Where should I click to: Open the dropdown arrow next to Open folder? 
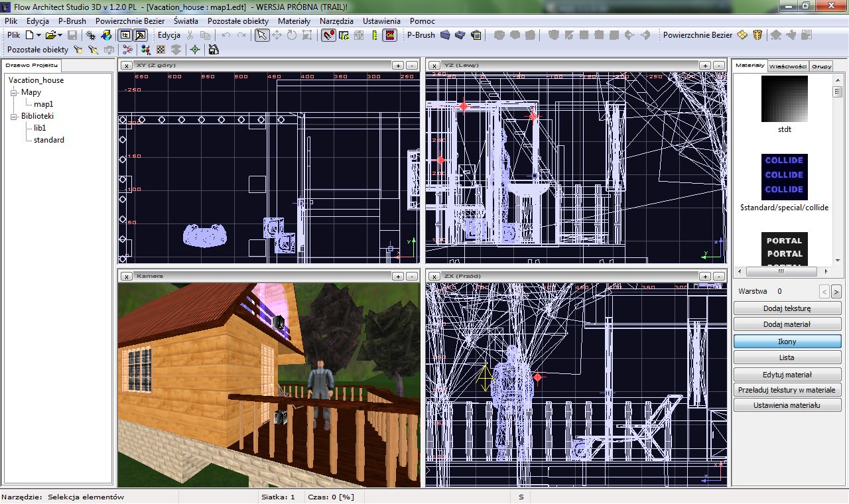click(60, 35)
